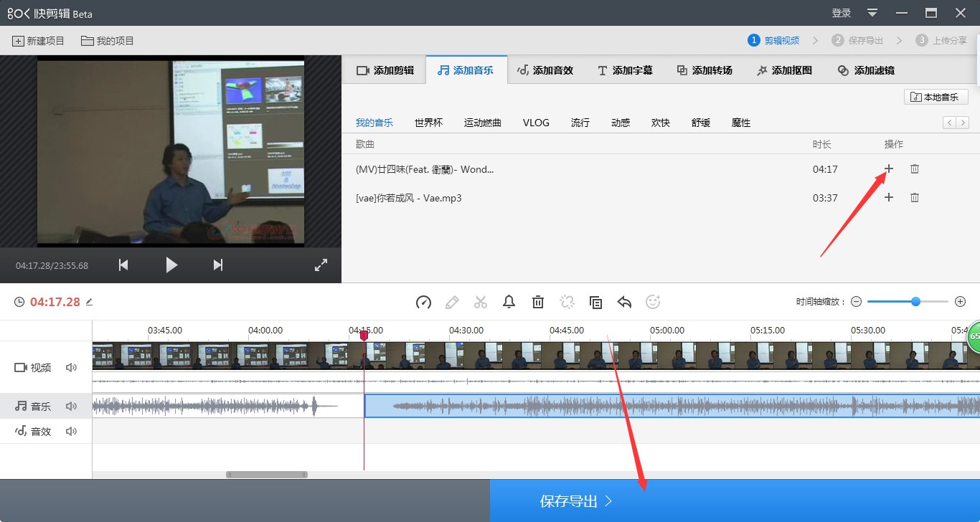Open the sticker smiley icon above timeline
Image resolution: width=980 pixels, height=522 pixels.
(x=653, y=302)
